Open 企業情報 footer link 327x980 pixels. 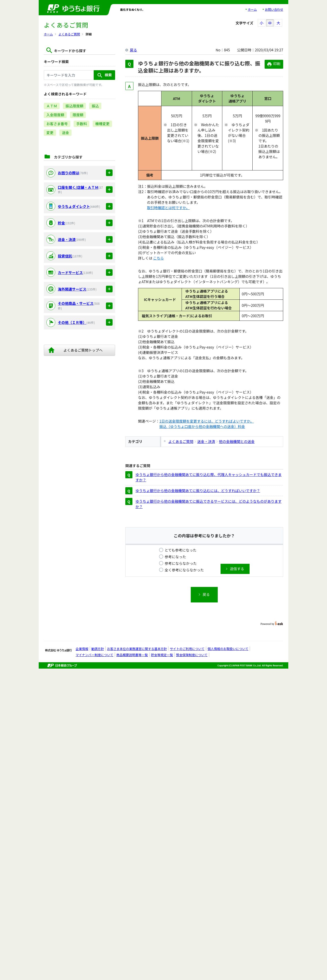(82, 649)
